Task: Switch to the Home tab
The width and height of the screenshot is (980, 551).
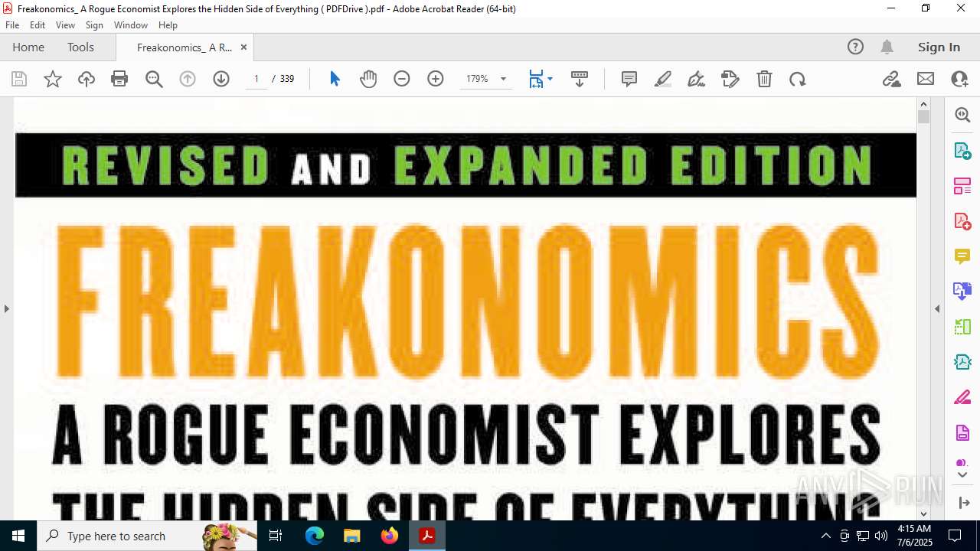Action: point(28,47)
